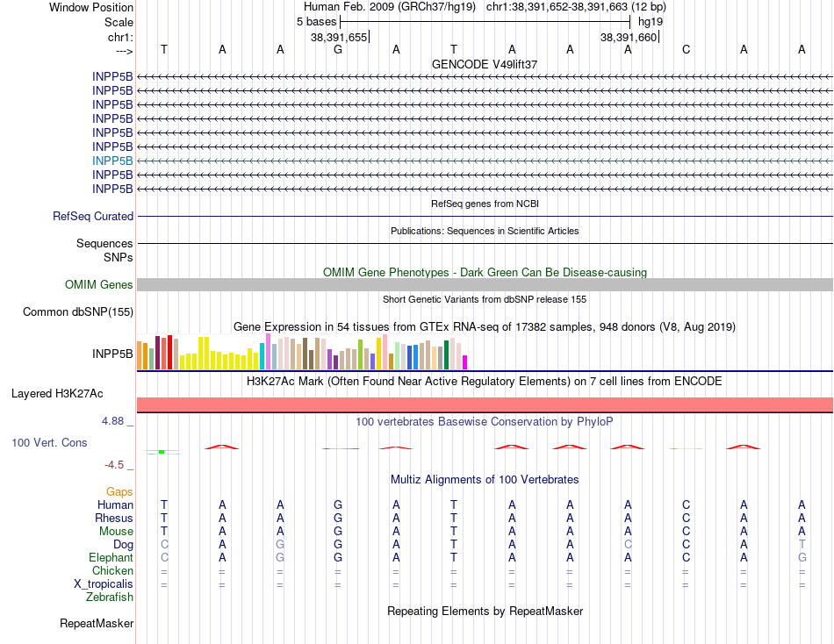Click the Scale track label

tap(119, 22)
